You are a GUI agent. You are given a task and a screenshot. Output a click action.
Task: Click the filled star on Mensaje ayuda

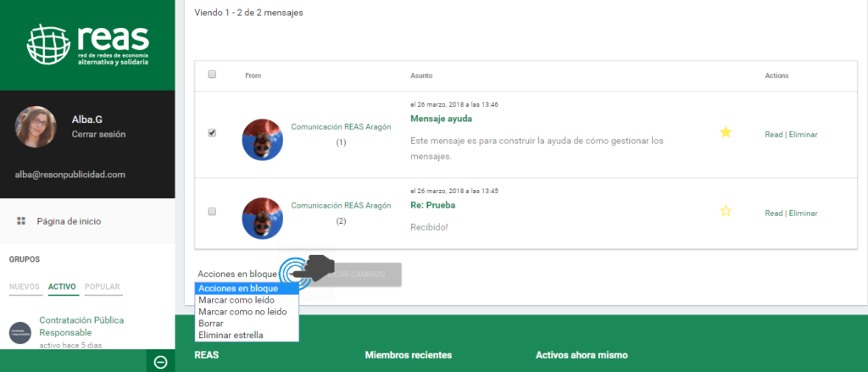pos(725,132)
